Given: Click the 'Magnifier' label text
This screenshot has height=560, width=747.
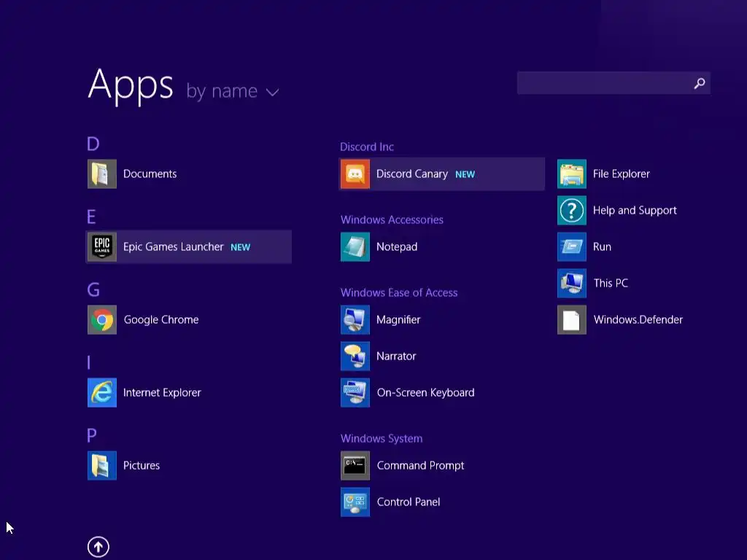Looking at the screenshot, I should [x=398, y=319].
